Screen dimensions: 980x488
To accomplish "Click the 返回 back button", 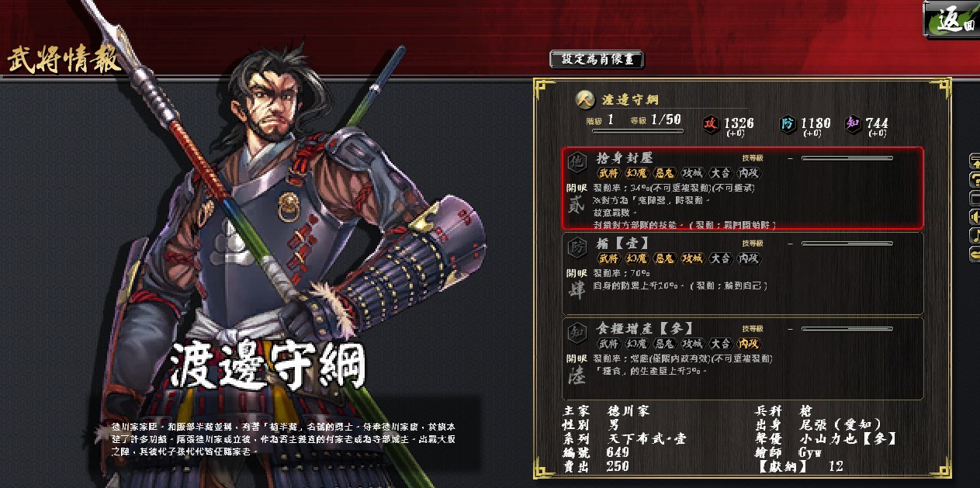I will 951,19.
